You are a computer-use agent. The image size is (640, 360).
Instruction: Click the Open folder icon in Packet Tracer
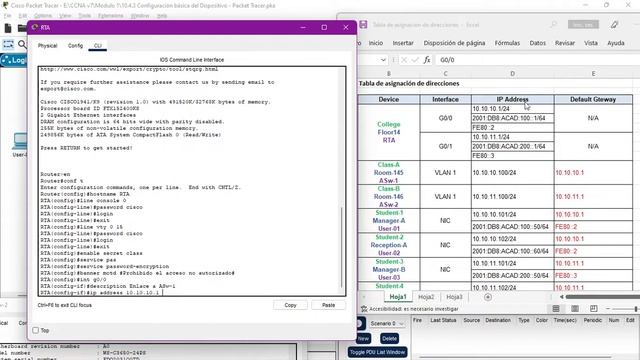pos(22,28)
